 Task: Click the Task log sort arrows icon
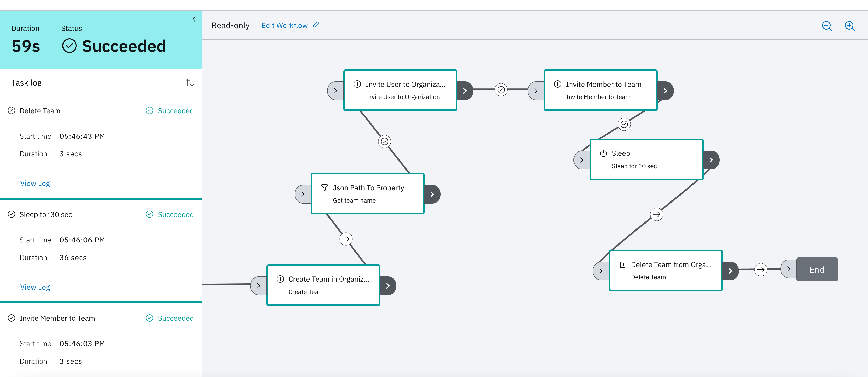click(x=190, y=82)
